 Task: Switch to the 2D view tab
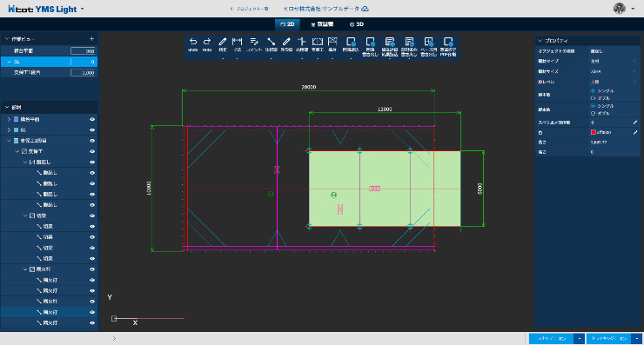pyautogui.click(x=287, y=24)
